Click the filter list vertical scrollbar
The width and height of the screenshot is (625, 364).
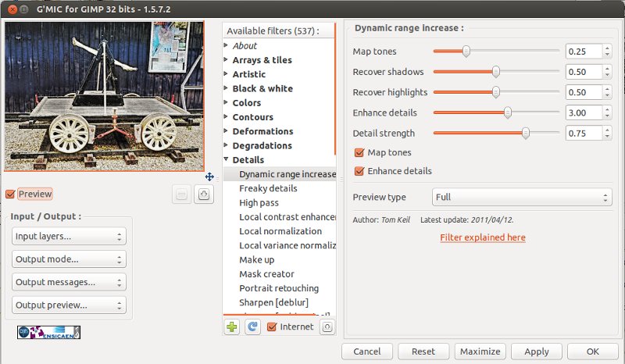(335, 89)
